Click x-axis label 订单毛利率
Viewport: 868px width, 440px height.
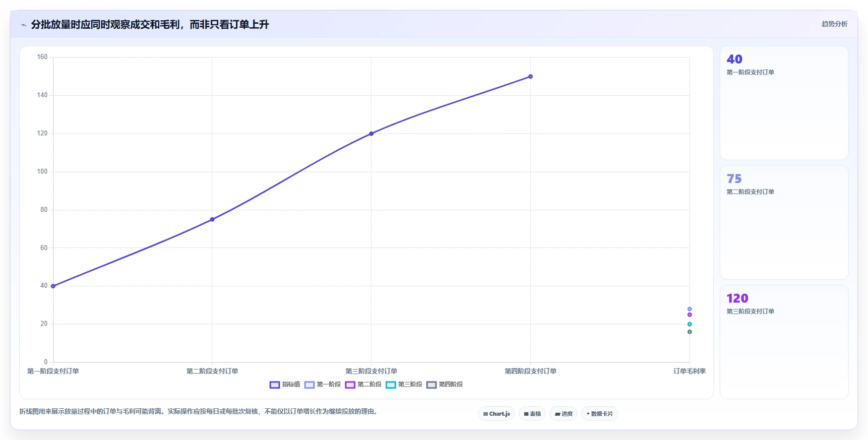[689, 371]
